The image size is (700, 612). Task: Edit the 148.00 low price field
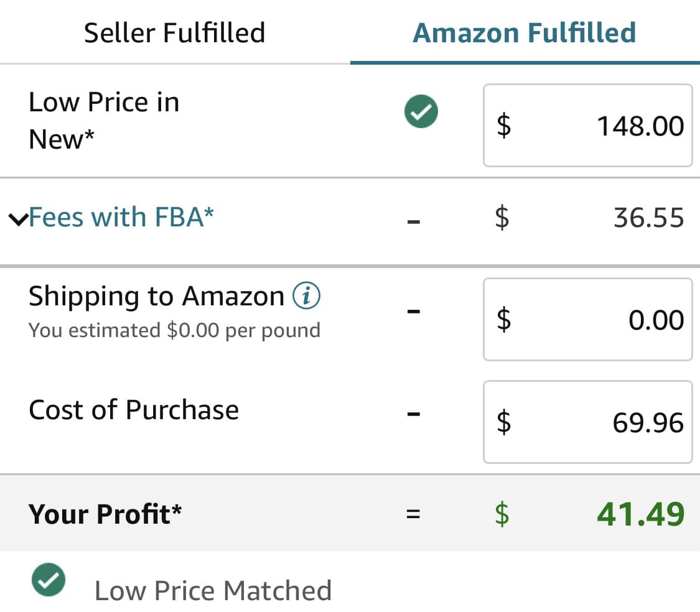pos(587,126)
